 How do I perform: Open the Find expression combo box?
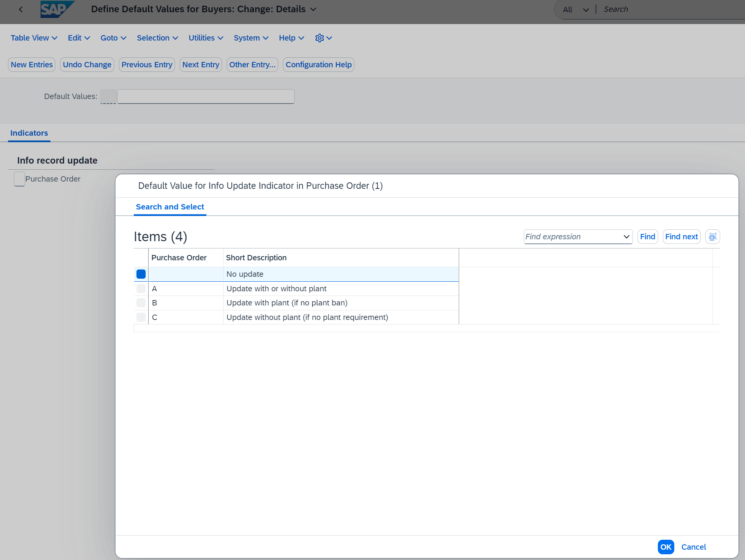point(578,237)
